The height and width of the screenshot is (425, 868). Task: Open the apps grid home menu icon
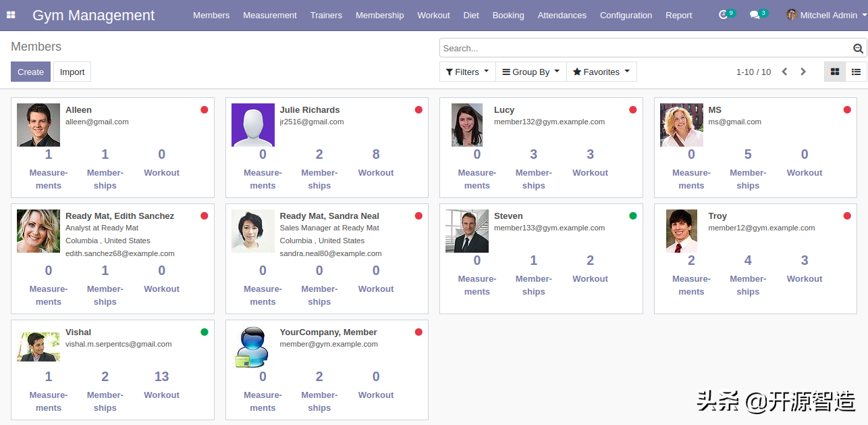[x=11, y=15]
